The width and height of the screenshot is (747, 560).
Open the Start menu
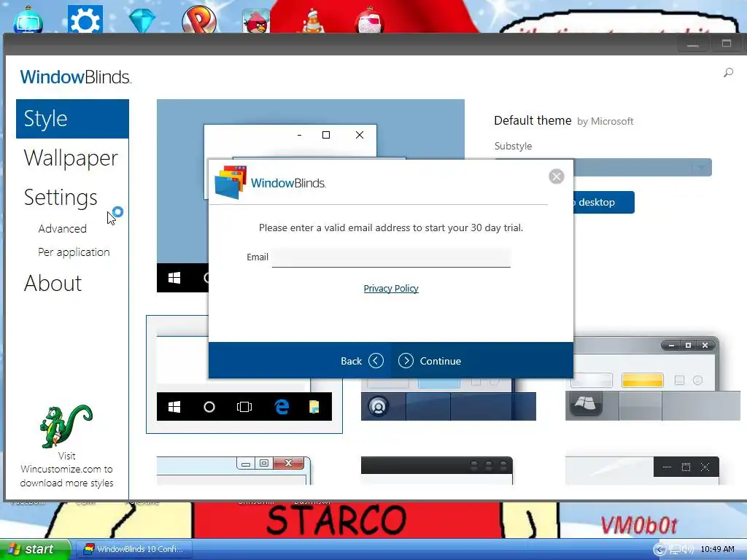35,549
